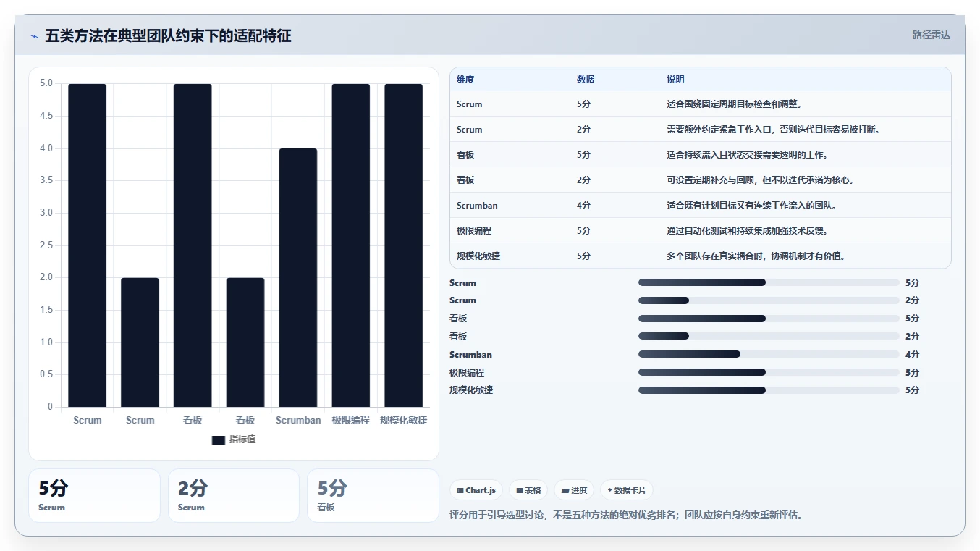The height and width of the screenshot is (551, 980).
Task: Click the Scrumban bar in the chart
Action: click(298, 277)
